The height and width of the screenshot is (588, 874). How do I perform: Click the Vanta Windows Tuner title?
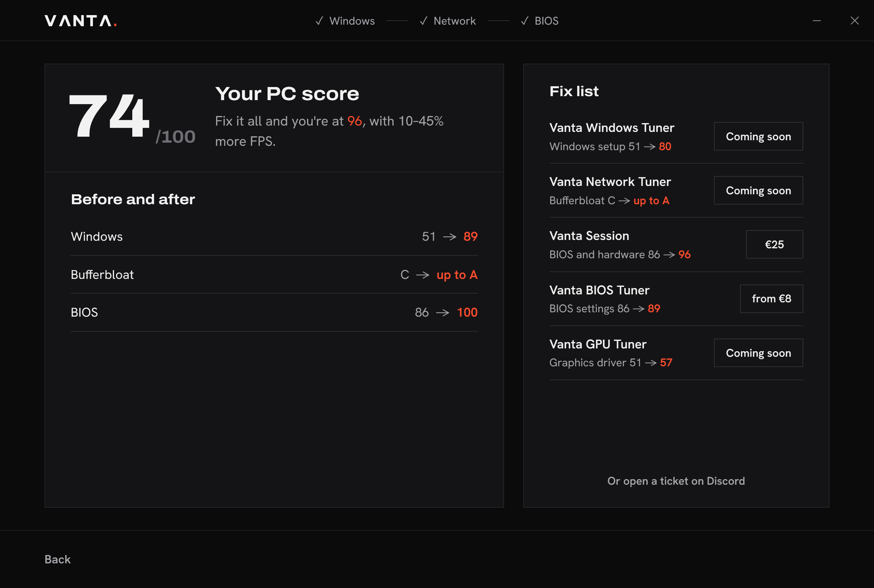[612, 128]
